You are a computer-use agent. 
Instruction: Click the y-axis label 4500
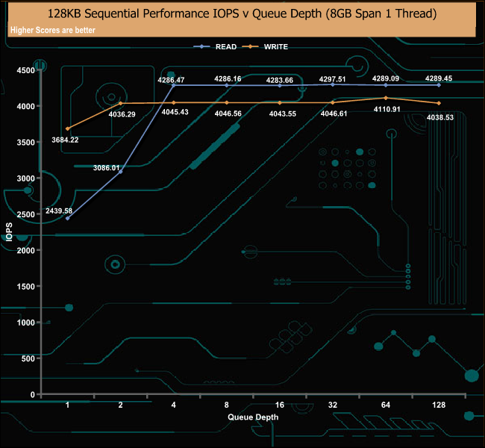coord(26,70)
